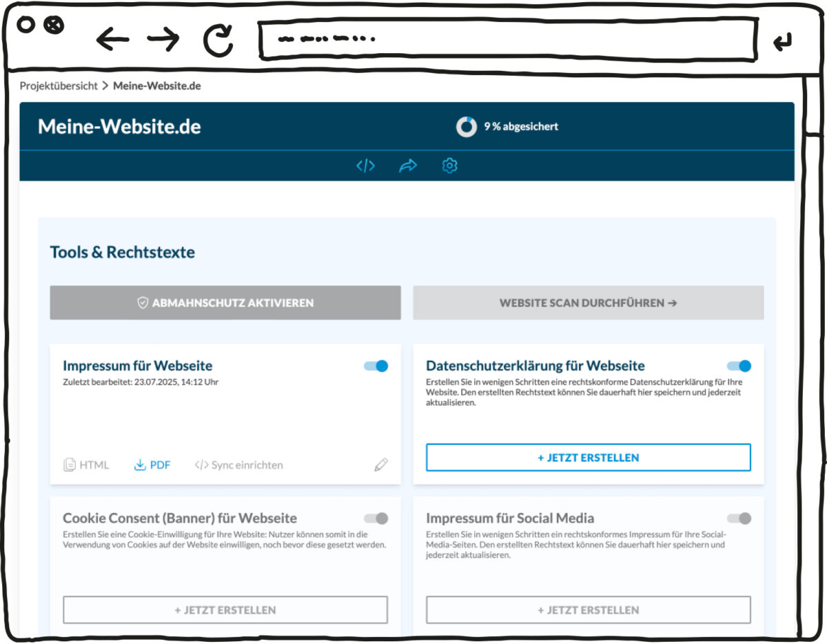Click the browser forward arrow
Screen dimensions: 827x644
click(x=163, y=40)
